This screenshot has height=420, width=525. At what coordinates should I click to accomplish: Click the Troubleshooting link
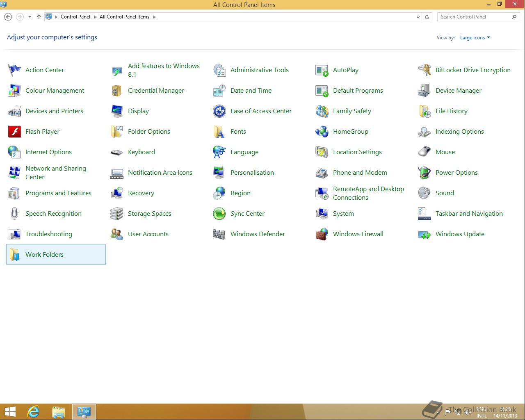pos(49,234)
